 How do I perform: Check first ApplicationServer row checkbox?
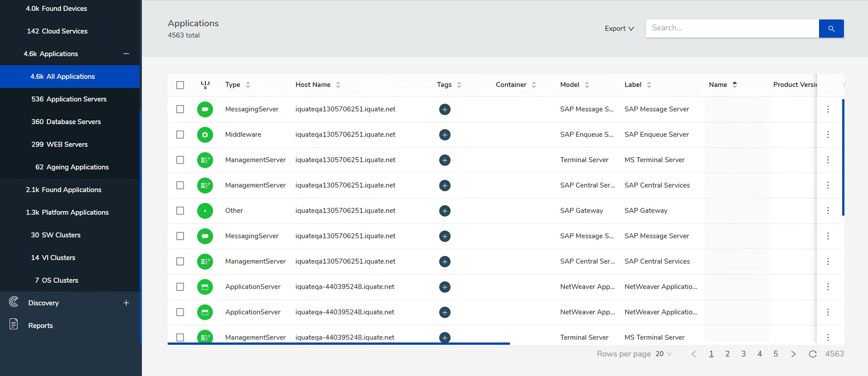[180, 287]
